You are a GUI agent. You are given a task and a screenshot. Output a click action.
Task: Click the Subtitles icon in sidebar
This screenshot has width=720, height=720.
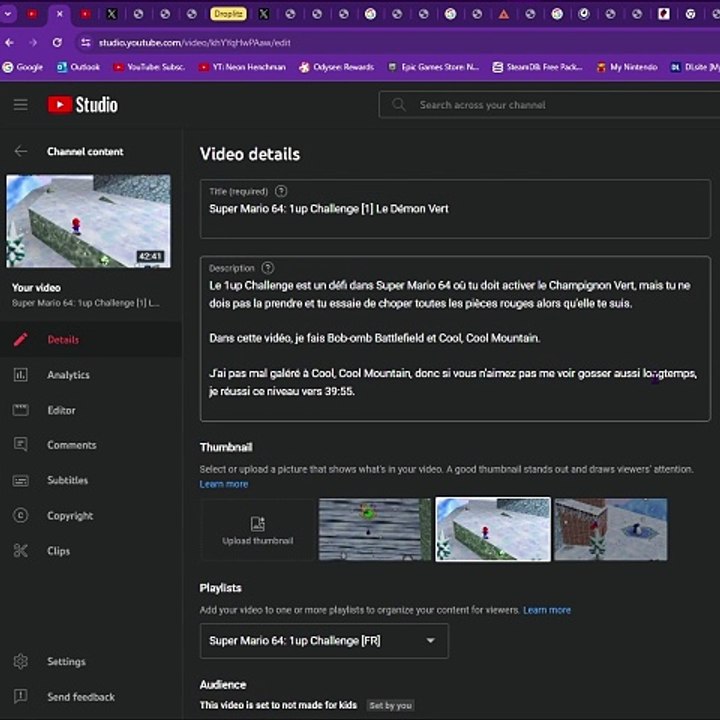(21, 480)
